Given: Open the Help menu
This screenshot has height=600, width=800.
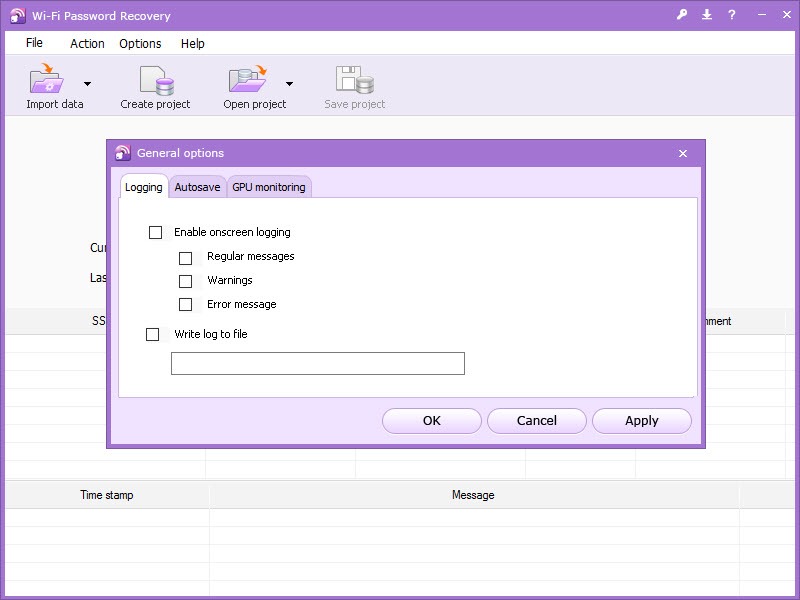Looking at the screenshot, I should click(x=193, y=44).
